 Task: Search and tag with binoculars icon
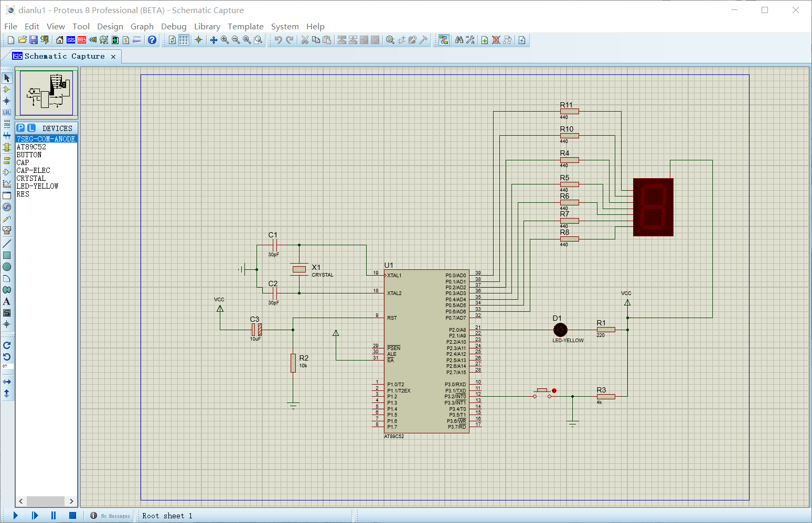click(x=459, y=40)
